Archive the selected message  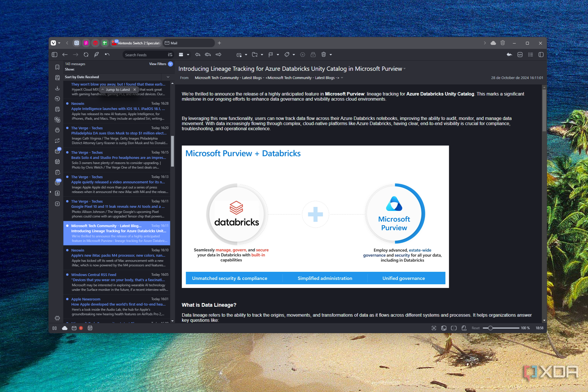(313, 55)
